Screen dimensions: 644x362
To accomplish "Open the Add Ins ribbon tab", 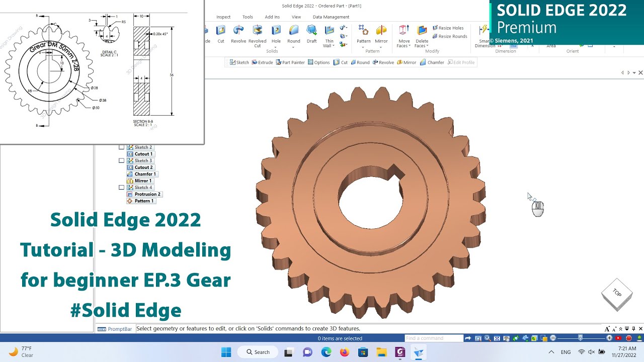I will pyautogui.click(x=272, y=17).
